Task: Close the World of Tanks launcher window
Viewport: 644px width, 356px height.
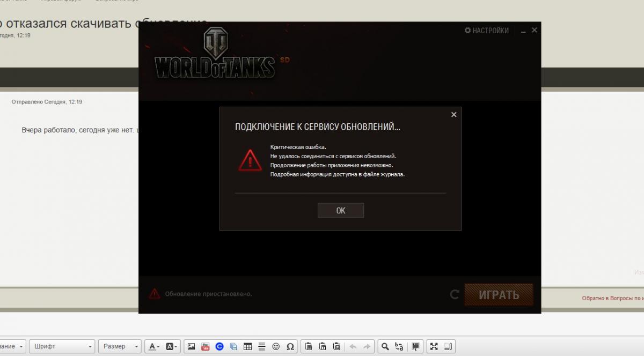Action: coord(535,31)
